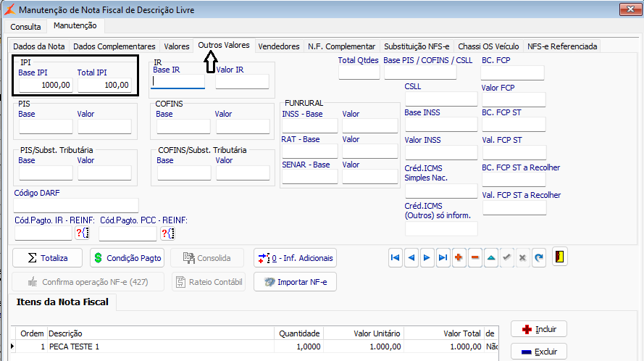Open Cód.Pagto. PCC - REINF lookup icon
644x361 pixels.
pyautogui.click(x=167, y=233)
